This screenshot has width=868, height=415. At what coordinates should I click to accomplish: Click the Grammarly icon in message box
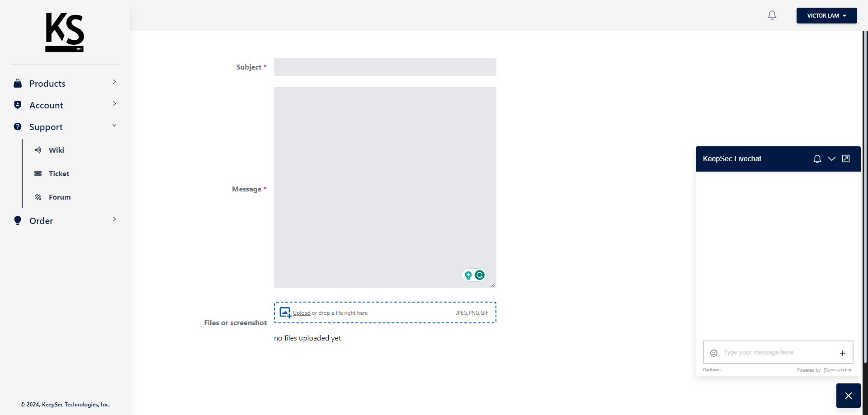coord(480,275)
